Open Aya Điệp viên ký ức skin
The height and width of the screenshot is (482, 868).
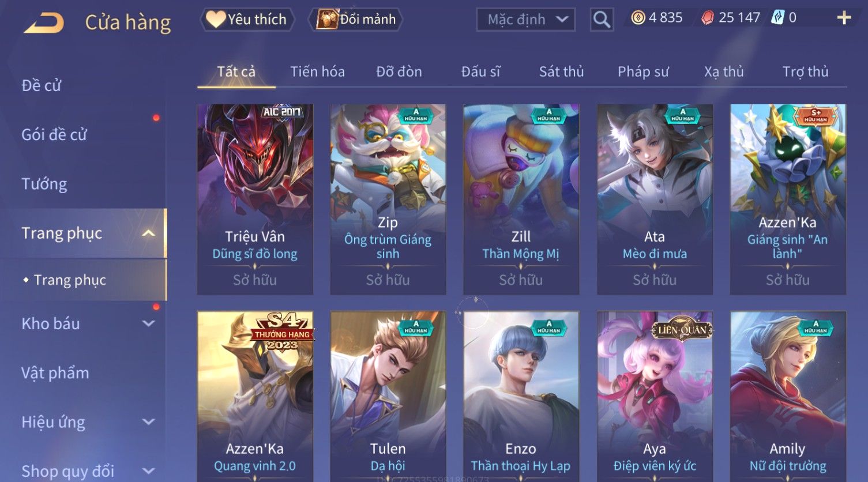pos(655,397)
